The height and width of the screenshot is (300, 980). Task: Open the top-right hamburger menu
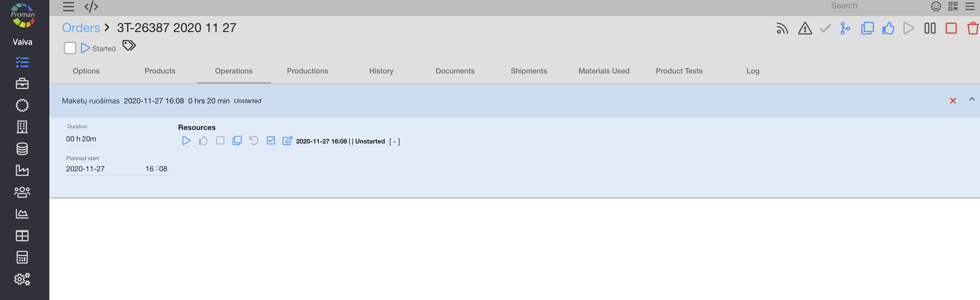[x=970, y=7]
